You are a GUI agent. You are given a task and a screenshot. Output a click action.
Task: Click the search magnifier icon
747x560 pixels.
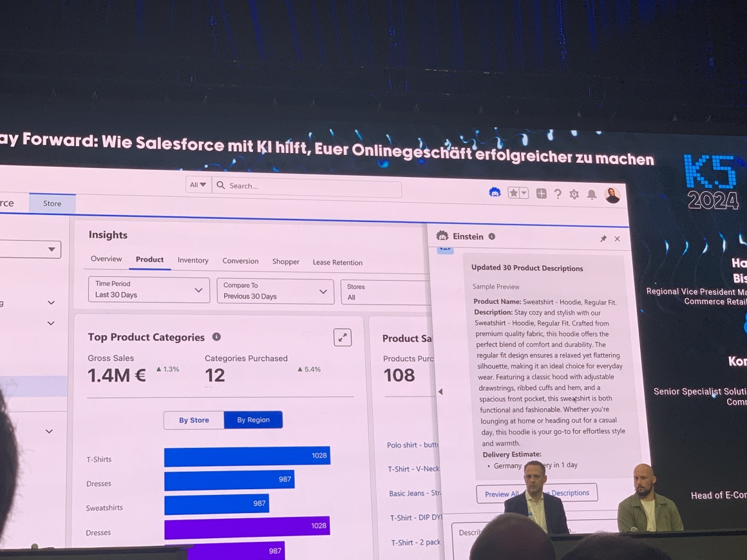[x=221, y=185]
